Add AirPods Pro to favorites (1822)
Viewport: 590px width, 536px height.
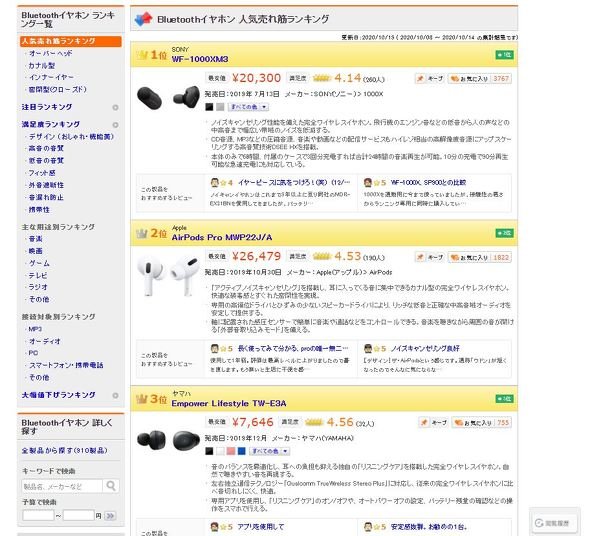480,257
